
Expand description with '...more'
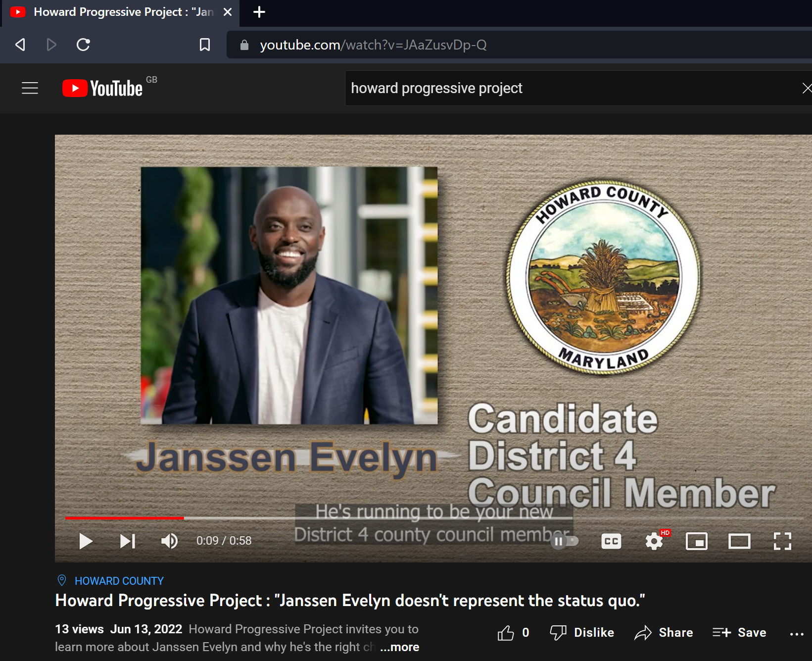pos(400,647)
